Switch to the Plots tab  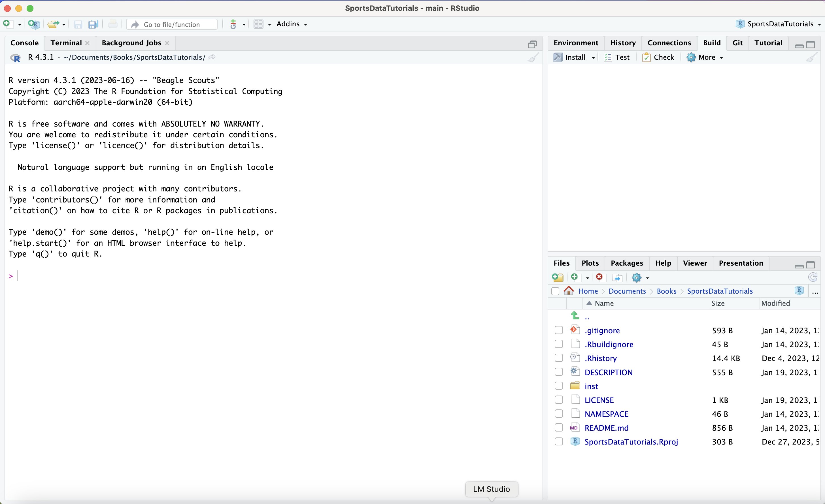(590, 263)
